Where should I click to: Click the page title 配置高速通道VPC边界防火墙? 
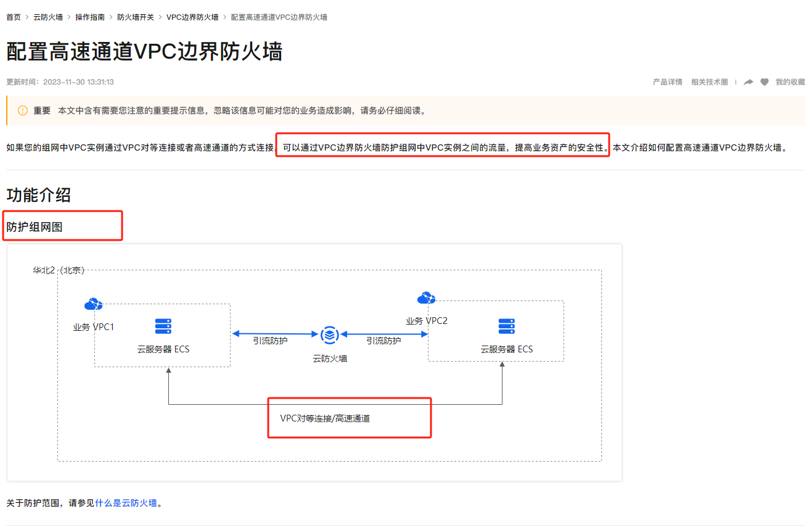pyautogui.click(x=144, y=51)
